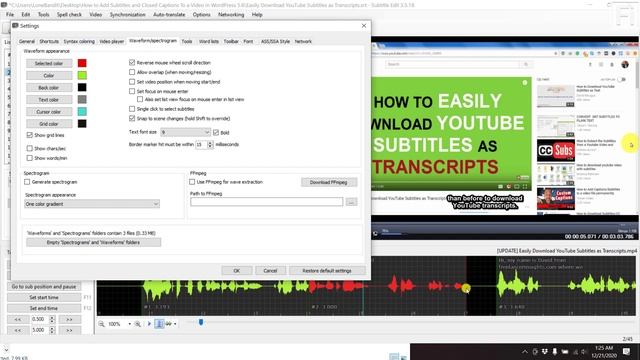Switch to the ASS/SSA Style tab
The image size is (640, 360).
(275, 41)
